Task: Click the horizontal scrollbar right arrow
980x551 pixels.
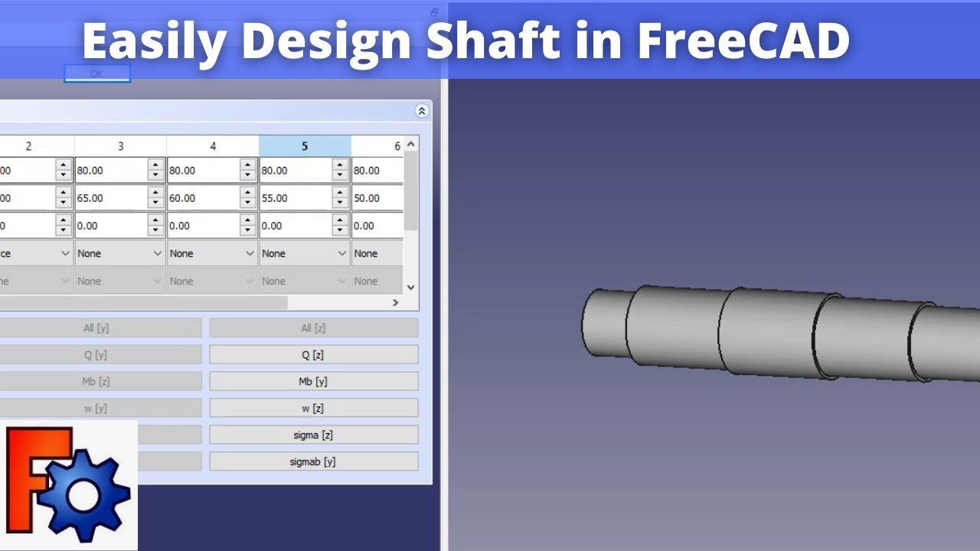Action: click(396, 303)
